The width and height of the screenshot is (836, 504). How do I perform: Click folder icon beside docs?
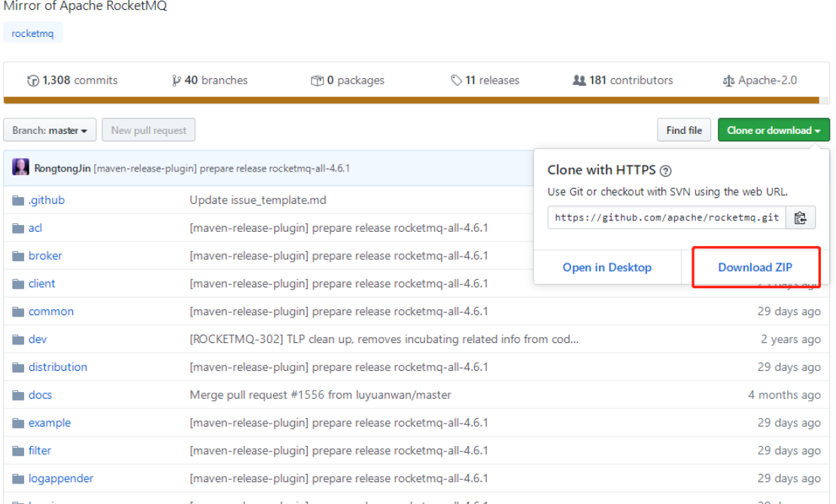coord(18,395)
